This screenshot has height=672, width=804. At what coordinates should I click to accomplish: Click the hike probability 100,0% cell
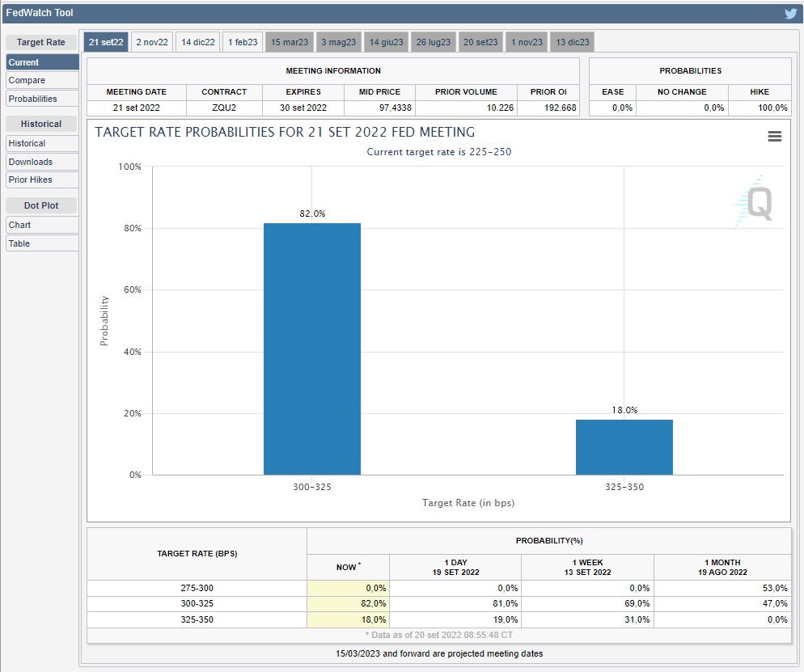760,108
